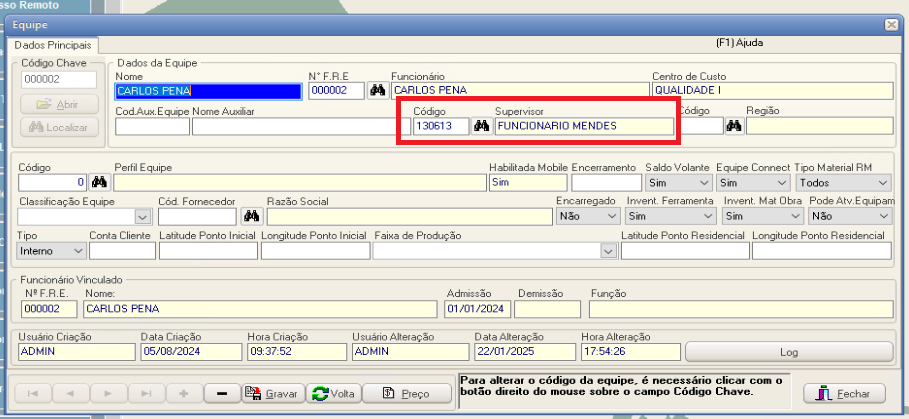
Task: Open the Log button
Action: pos(788,352)
